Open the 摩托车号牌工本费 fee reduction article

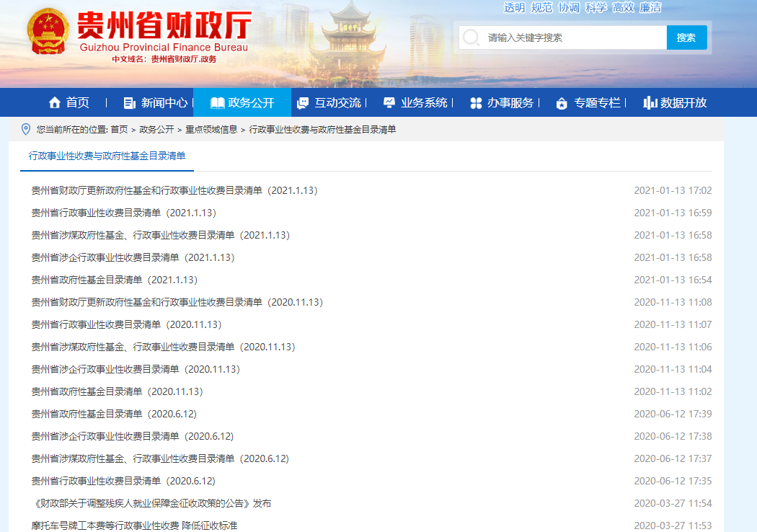[x=134, y=526]
